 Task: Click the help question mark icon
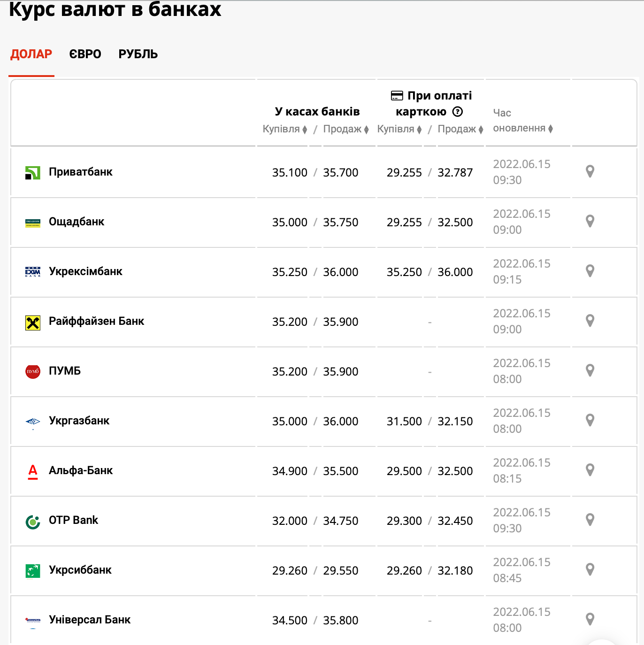pos(457,112)
